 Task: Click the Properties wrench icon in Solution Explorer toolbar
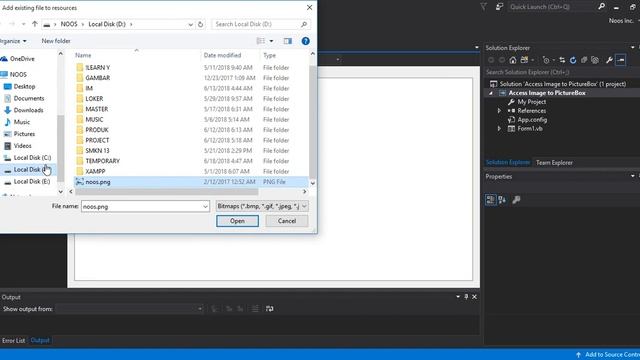[x=609, y=60]
